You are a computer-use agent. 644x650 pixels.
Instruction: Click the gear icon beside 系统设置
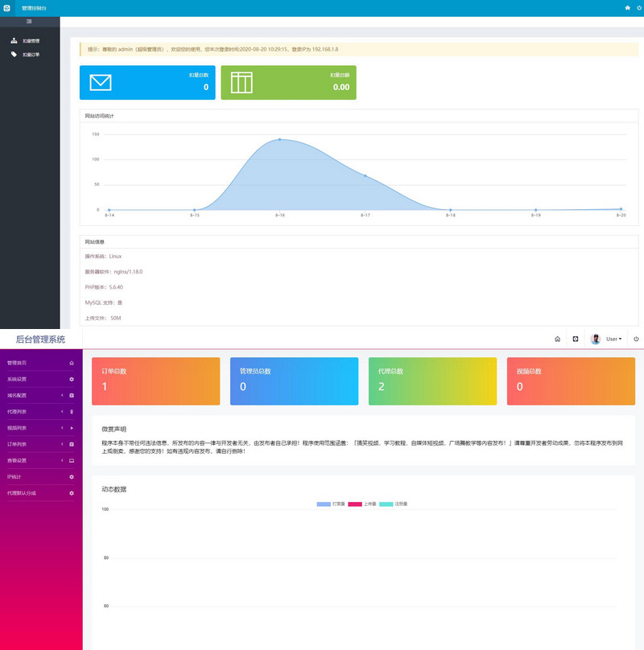click(72, 380)
